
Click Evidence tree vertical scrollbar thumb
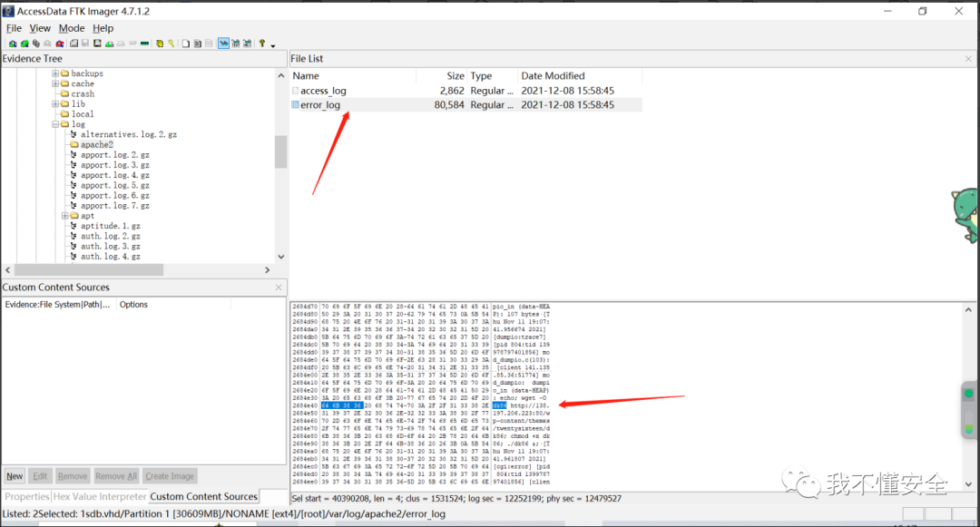[281, 151]
